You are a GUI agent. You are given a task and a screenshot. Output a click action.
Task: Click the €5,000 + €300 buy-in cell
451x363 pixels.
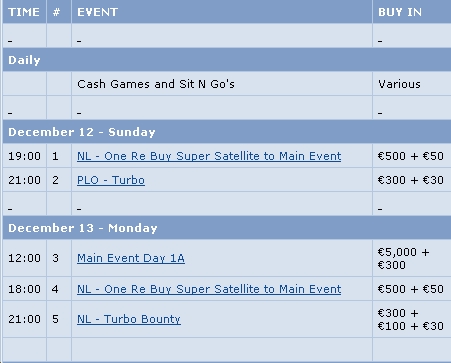coord(412,258)
